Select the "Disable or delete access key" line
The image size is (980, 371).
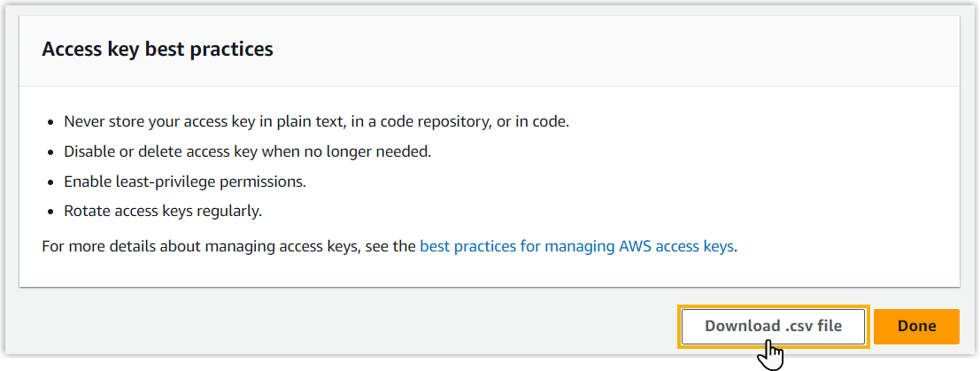pos(247,151)
